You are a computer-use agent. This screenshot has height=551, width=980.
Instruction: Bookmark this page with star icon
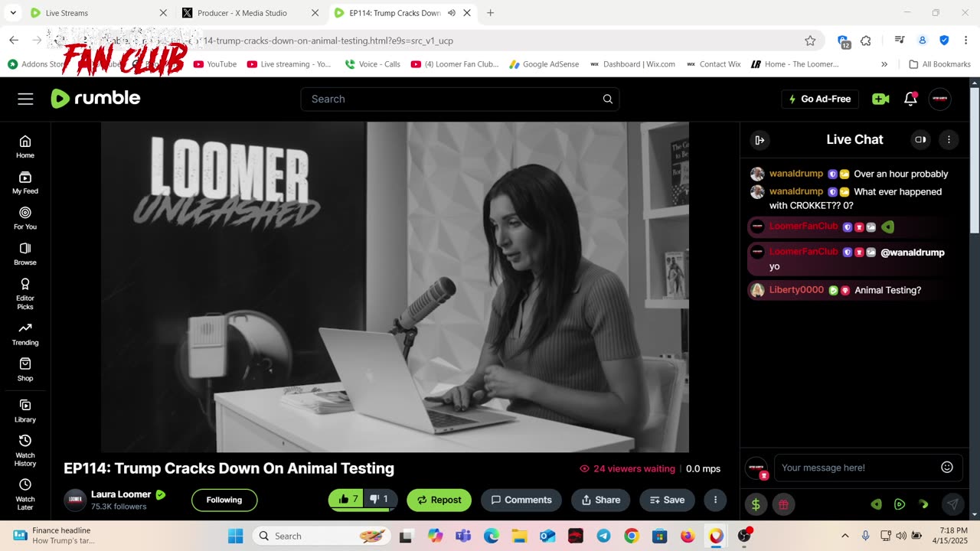pyautogui.click(x=810, y=41)
